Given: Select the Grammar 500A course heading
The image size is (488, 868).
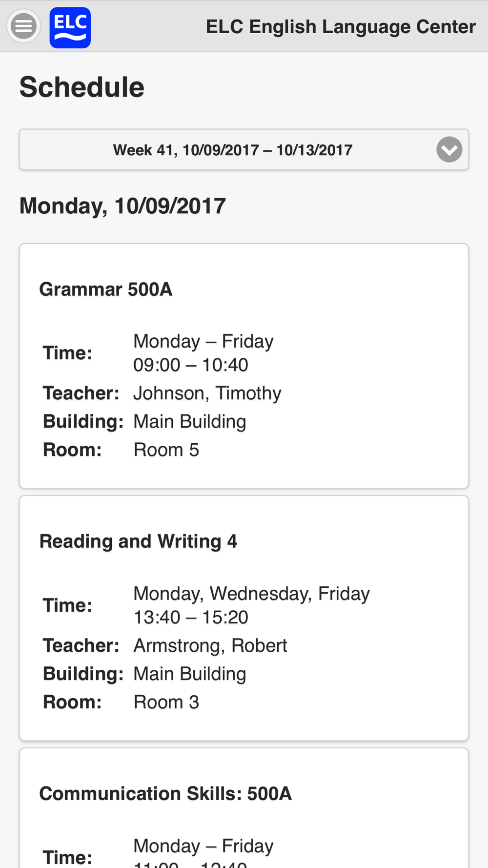Looking at the screenshot, I should 106,289.
